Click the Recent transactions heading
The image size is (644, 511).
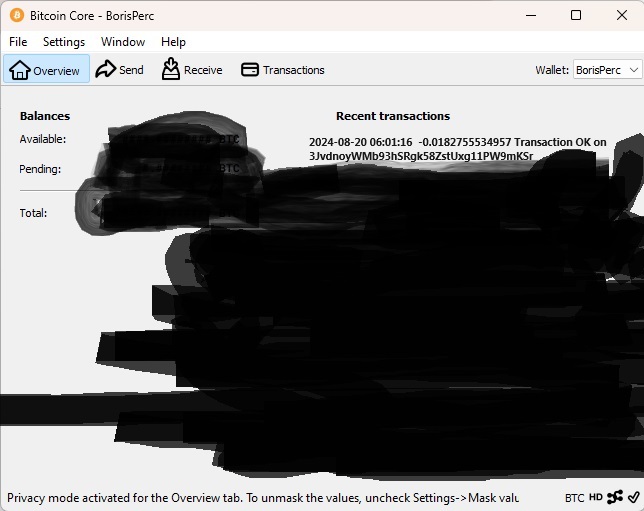[x=393, y=116]
